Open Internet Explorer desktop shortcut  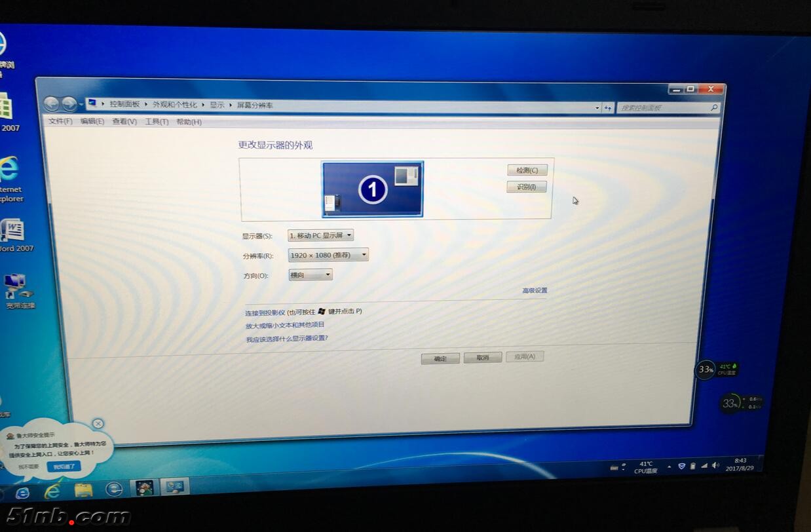[x=9, y=180]
